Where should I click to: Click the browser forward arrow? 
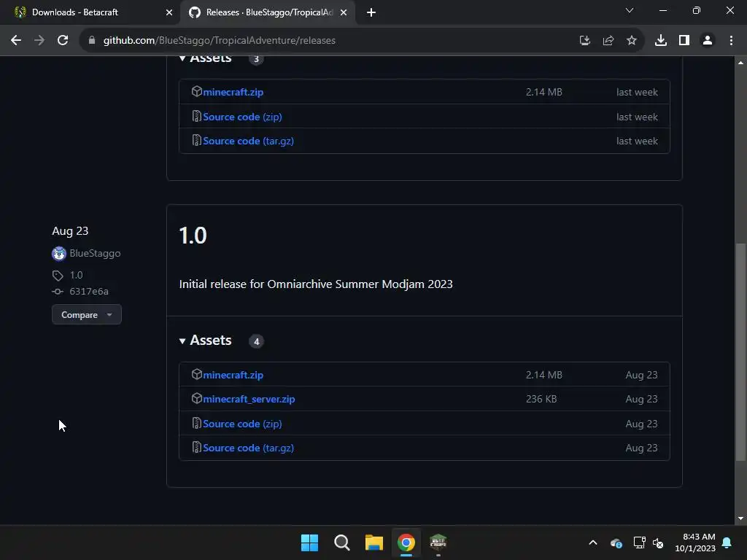point(39,41)
